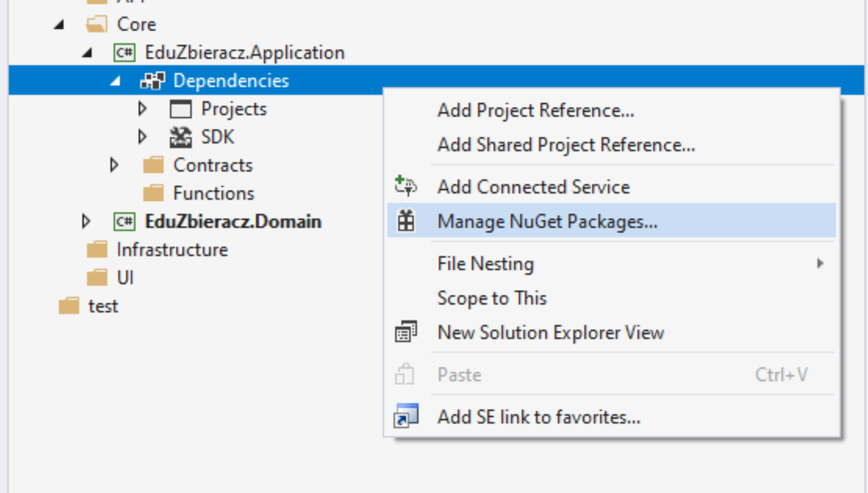The width and height of the screenshot is (868, 493).
Task: Click the Infrastructure folder icon
Action: click(x=97, y=250)
